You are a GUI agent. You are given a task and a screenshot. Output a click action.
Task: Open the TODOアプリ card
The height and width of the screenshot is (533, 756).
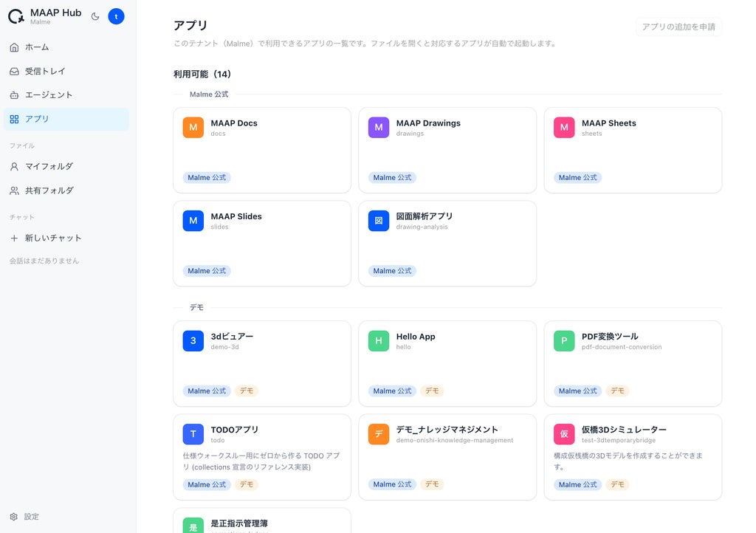pyautogui.click(x=262, y=458)
